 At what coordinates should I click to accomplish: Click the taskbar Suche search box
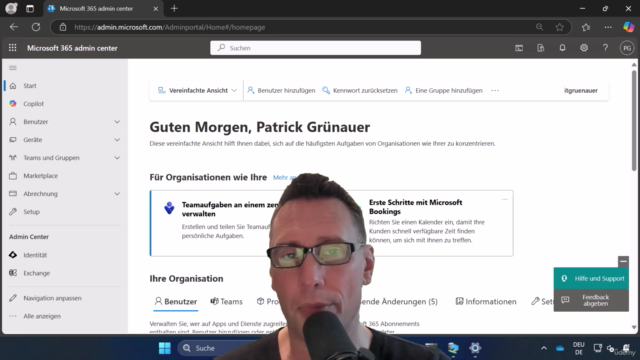pyautogui.click(x=218, y=348)
